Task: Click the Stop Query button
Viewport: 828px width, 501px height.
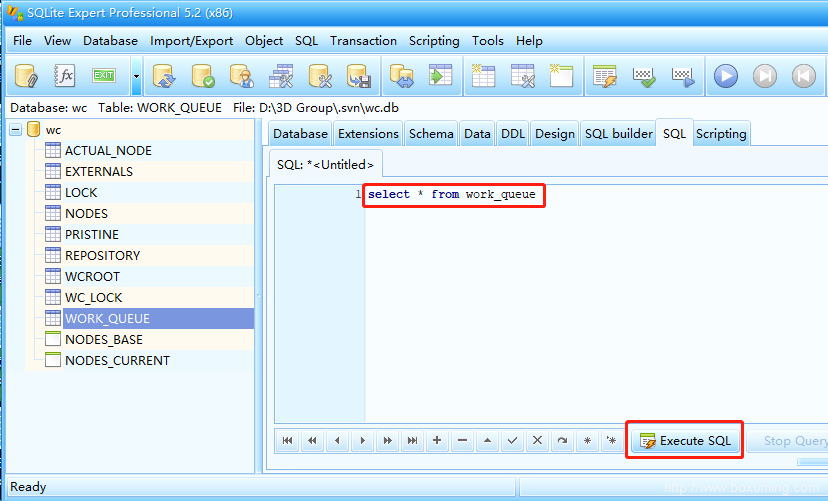Action: [788, 441]
